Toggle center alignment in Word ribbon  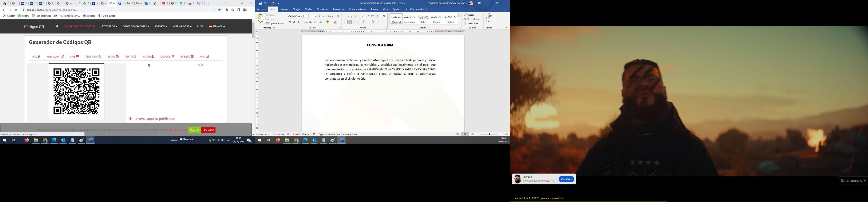[349, 22]
